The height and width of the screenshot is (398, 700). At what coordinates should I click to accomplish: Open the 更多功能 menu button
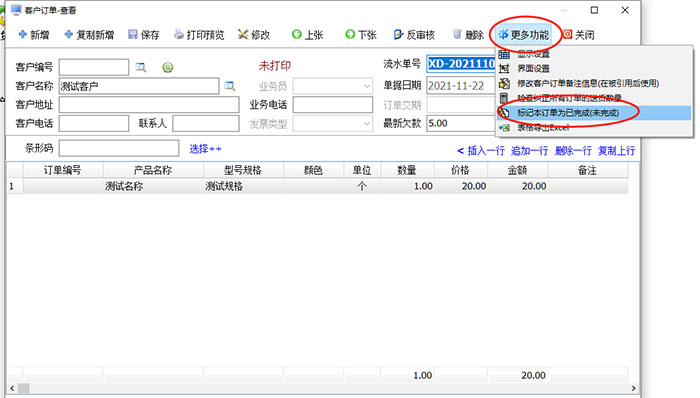tap(524, 35)
